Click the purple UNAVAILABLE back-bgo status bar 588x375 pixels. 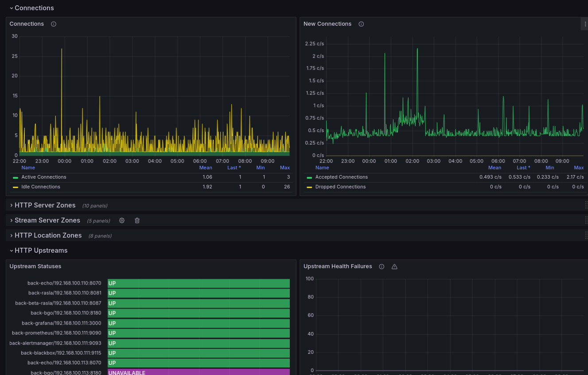199,372
